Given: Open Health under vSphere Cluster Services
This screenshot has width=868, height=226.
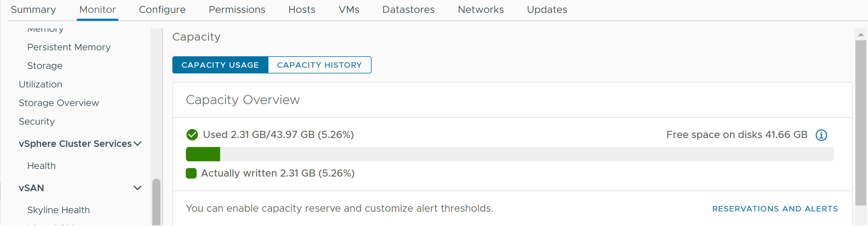Looking at the screenshot, I should click(41, 166).
